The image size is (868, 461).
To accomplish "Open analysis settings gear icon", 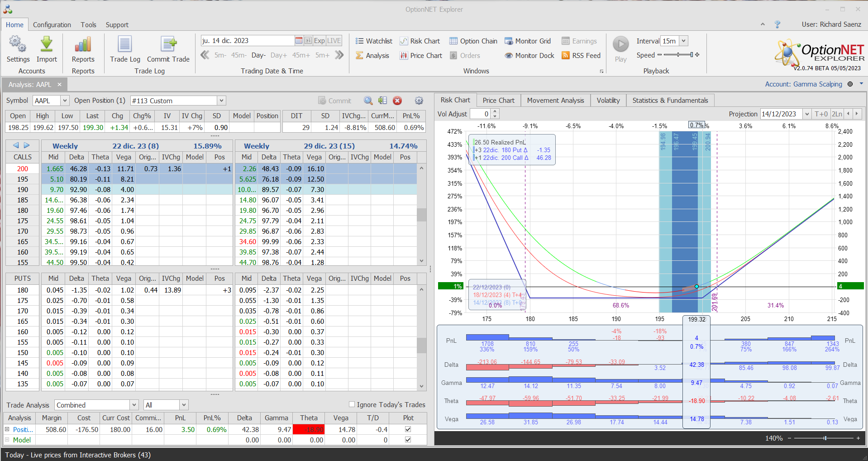I will 419,101.
